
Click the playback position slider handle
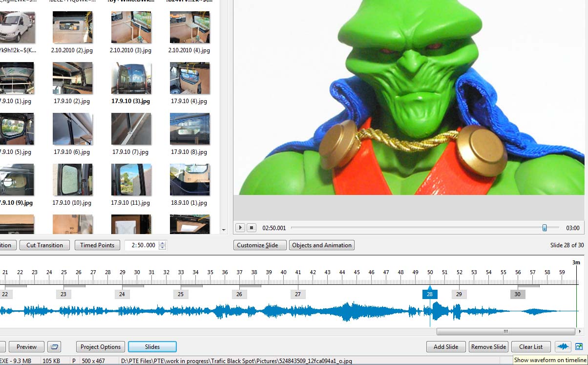(545, 228)
